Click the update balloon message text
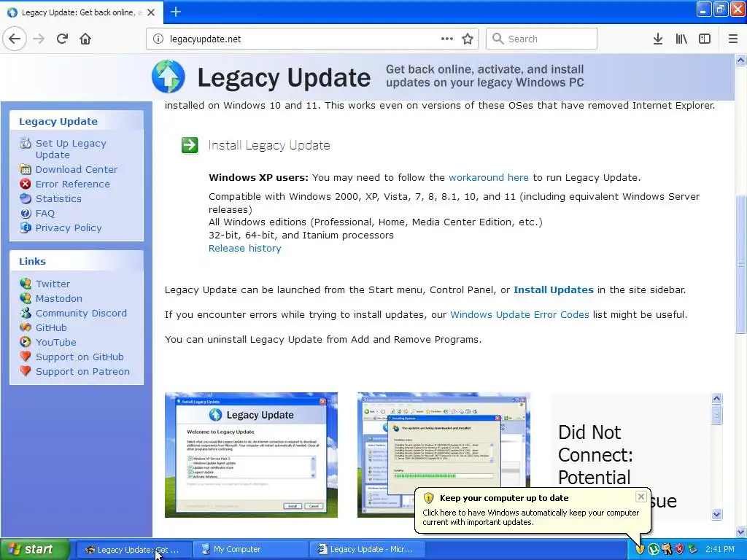This screenshot has width=747, height=560. tap(531, 517)
